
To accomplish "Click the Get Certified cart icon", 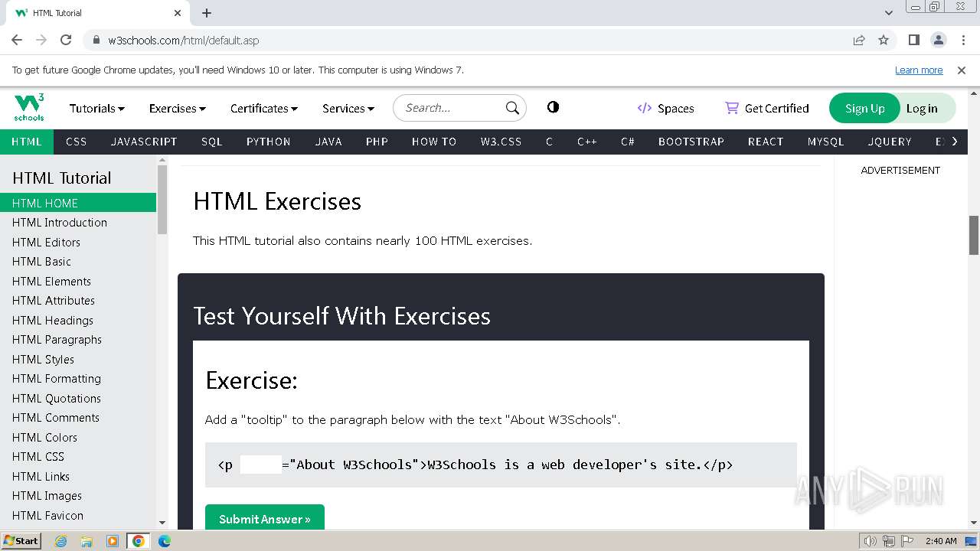I will coord(732,108).
